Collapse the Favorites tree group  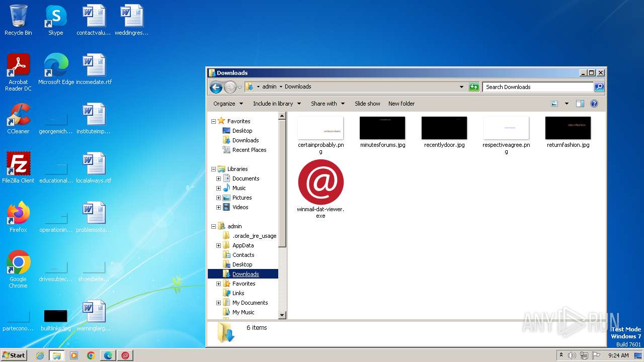click(x=213, y=121)
